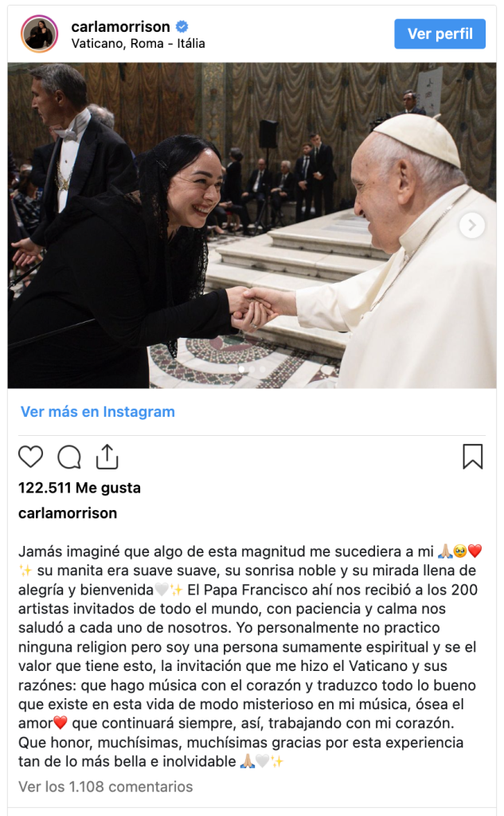Screen dimensions: 504x816
Task: Click the Ver perfil button
Action: (440, 33)
